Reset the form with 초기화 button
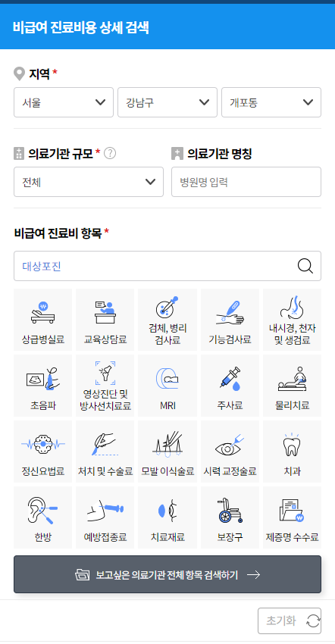Image resolution: width=335 pixels, height=644 pixels. [x=290, y=621]
